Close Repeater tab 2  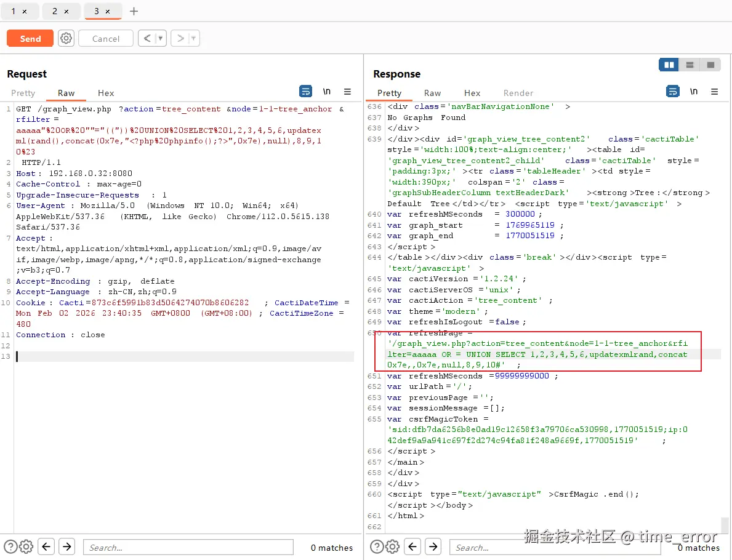coord(66,12)
